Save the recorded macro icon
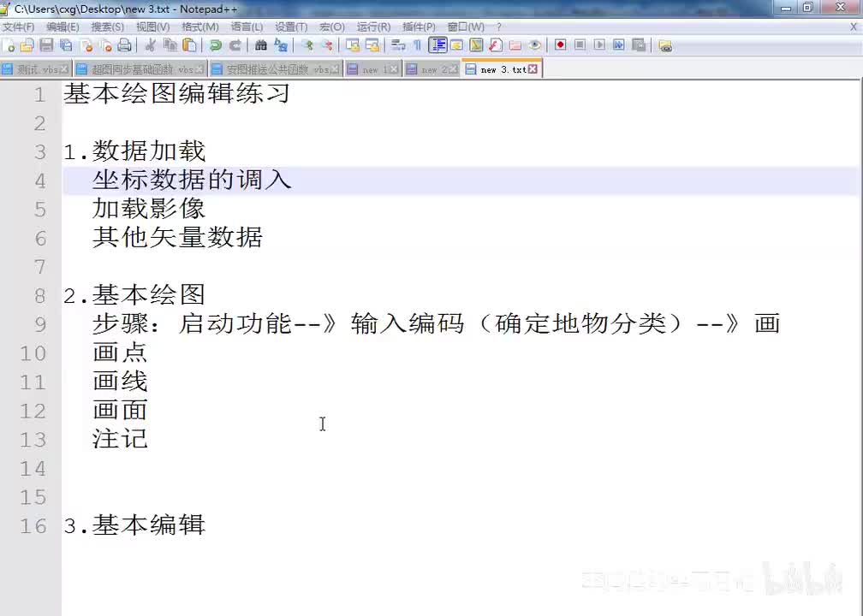 click(639, 45)
